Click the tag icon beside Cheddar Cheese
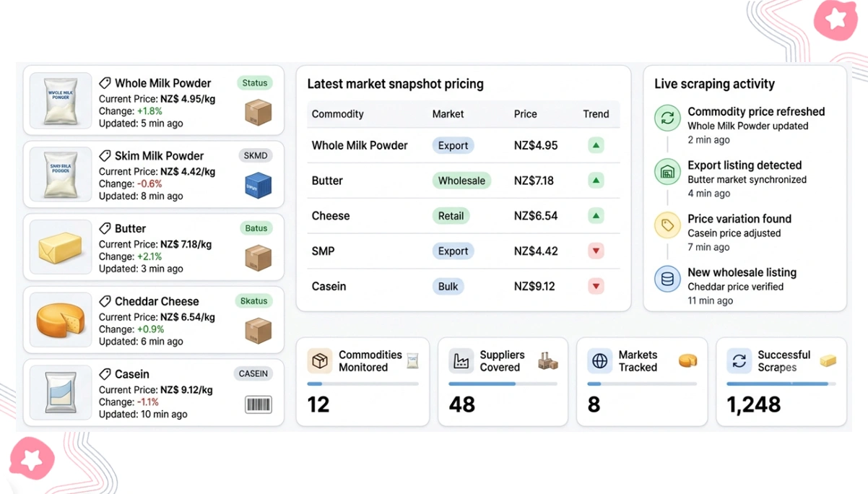The image size is (868, 494). pyautogui.click(x=105, y=301)
